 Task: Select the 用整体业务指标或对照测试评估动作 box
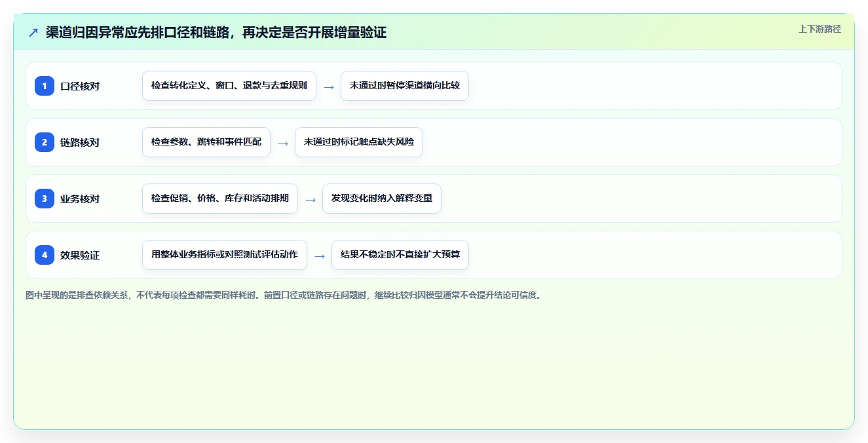coord(225,255)
